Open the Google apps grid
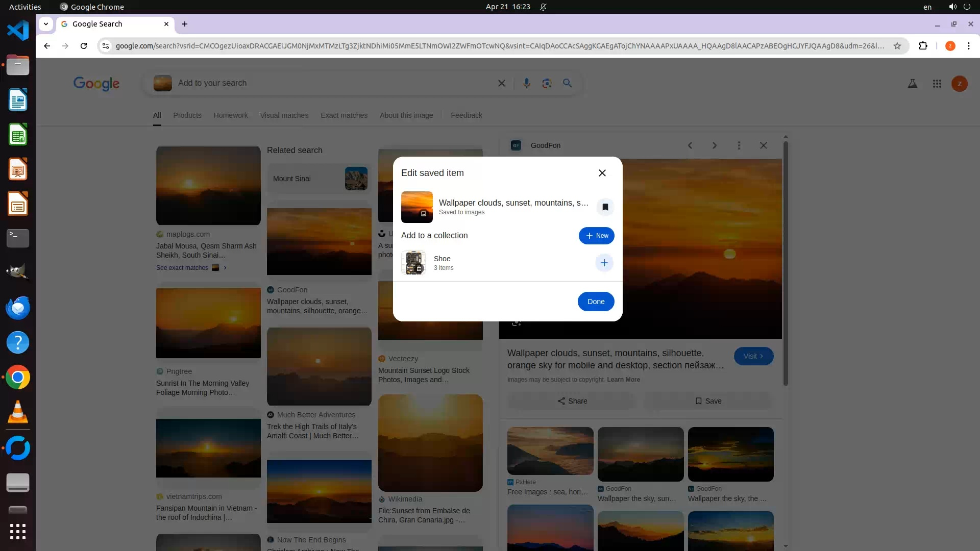Viewport: 980px width, 551px height. [937, 84]
